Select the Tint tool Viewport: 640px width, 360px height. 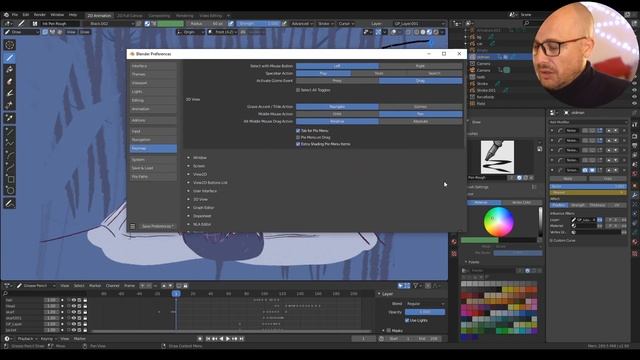(x=9, y=93)
